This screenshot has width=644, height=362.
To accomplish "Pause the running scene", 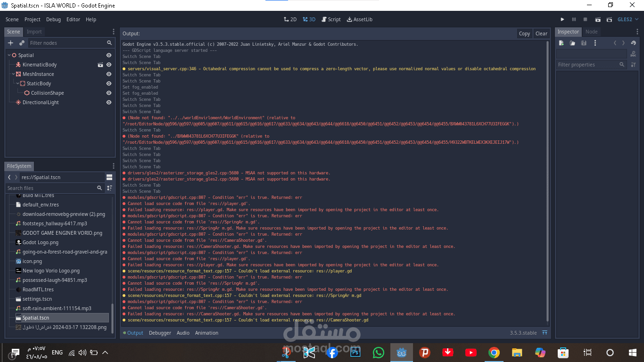I will click(x=574, y=19).
